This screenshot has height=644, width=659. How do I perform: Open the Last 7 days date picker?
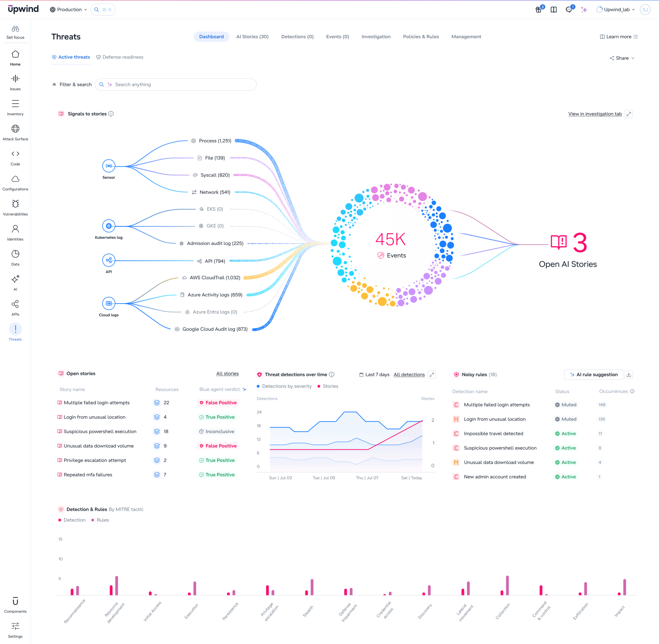pos(374,374)
